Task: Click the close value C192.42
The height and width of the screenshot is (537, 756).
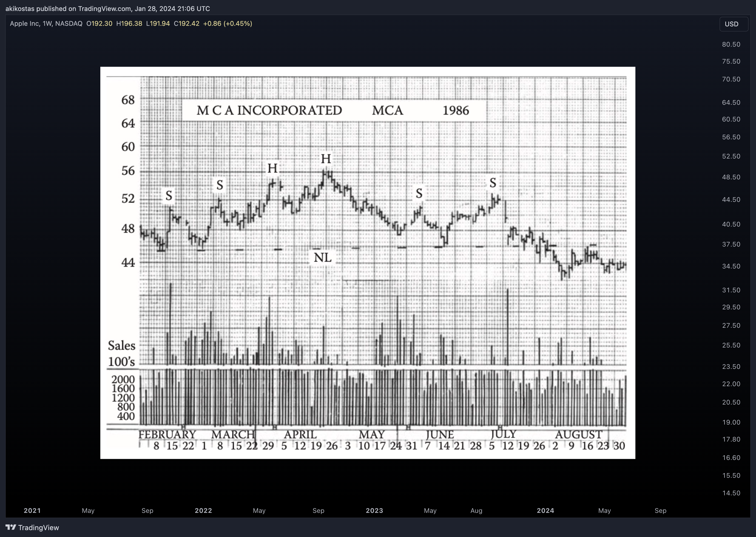Action: (x=187, y=24)
